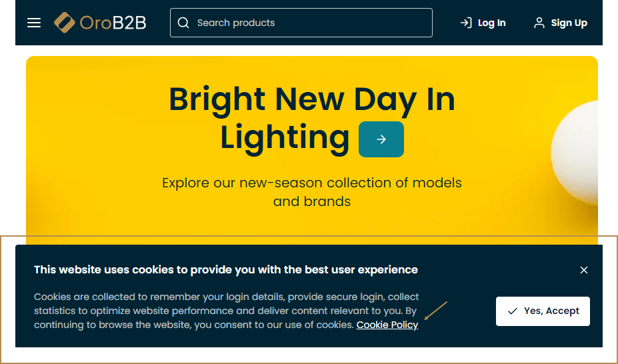Click the Bright New Day In Lighting headline
Screen dimensions: 618x364
click(311, 100)
